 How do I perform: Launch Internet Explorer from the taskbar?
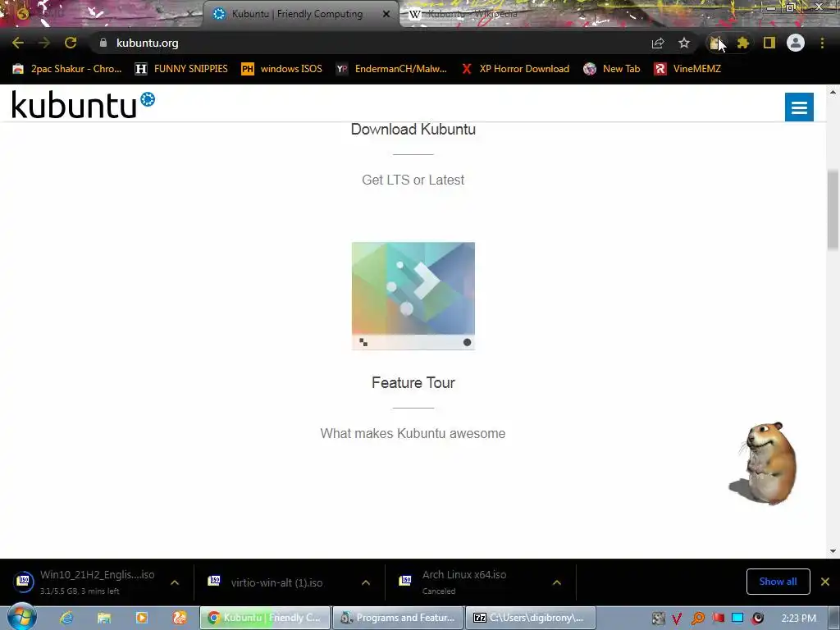[66, 618]
